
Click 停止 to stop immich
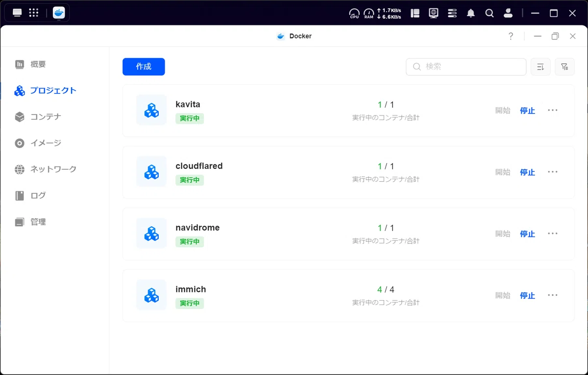[527, 296]
